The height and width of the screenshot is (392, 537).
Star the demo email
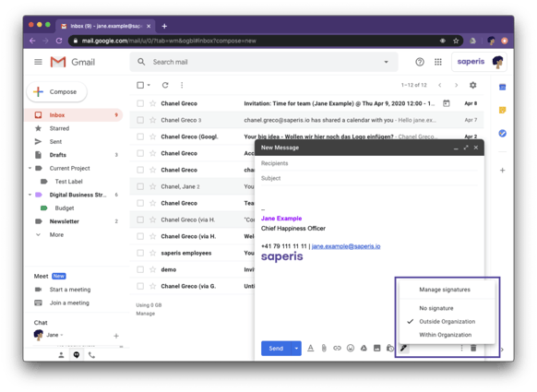pos(153,269)
